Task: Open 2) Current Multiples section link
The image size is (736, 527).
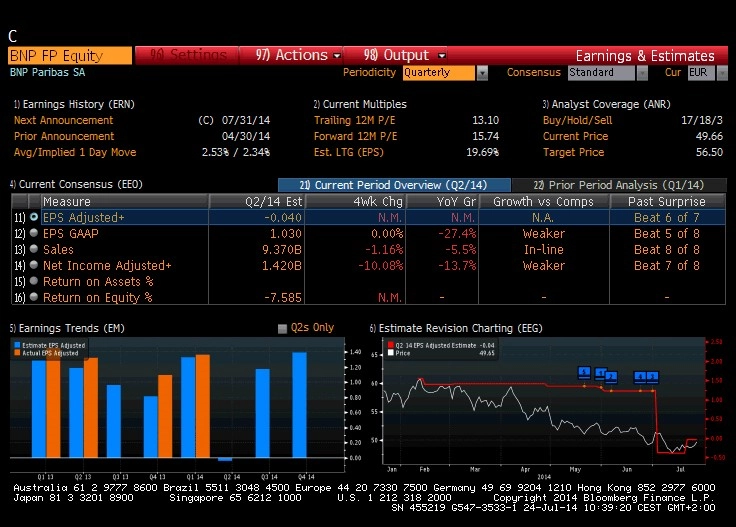Action: (x=360, y=104)
